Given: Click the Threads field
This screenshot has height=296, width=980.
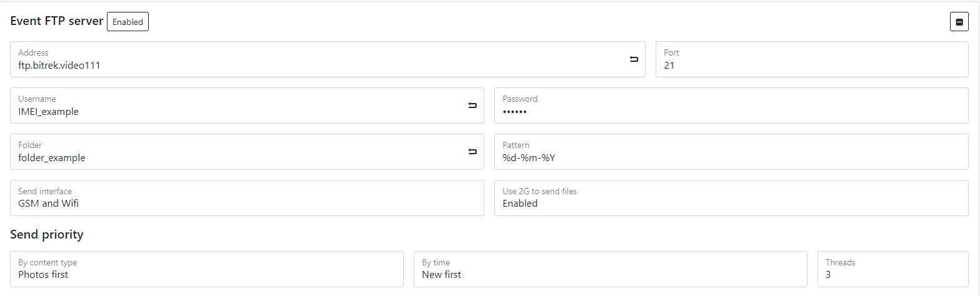Looking at the screenshot, I should (x=892, y=269).
